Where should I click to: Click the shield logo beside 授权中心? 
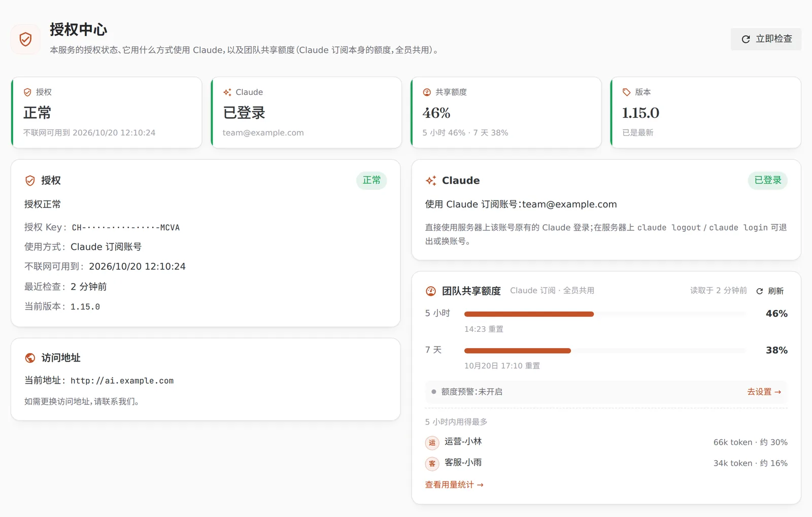[25, 39]
